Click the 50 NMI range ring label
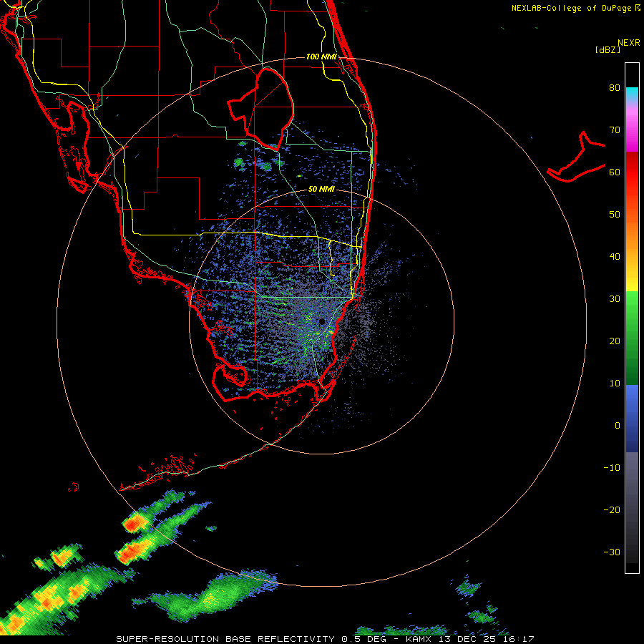644x644 pixels. [321, 189]
